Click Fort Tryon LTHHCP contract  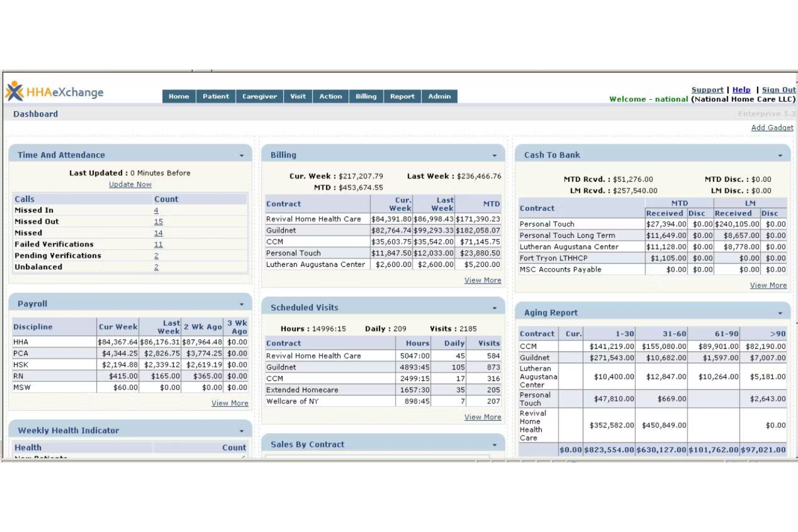point(553,258)
